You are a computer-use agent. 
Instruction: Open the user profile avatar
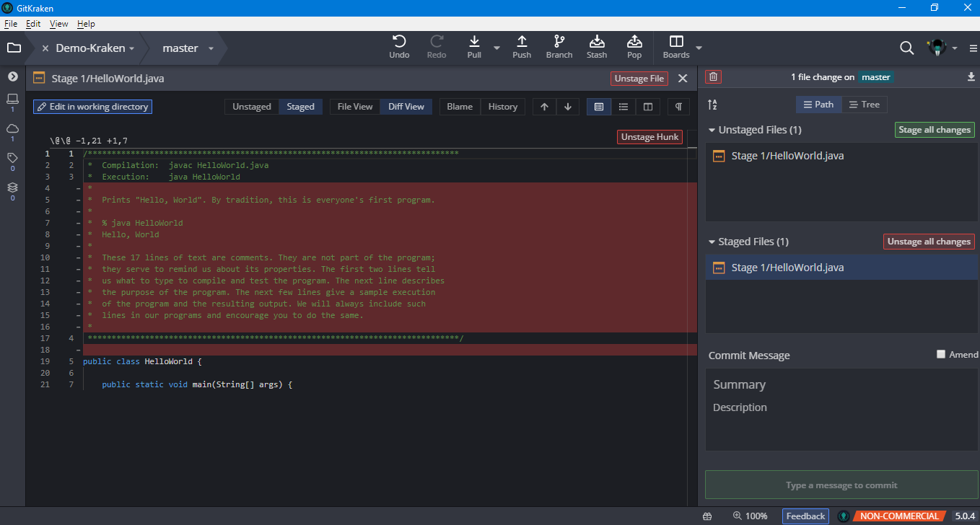click(x=937, y=48)
